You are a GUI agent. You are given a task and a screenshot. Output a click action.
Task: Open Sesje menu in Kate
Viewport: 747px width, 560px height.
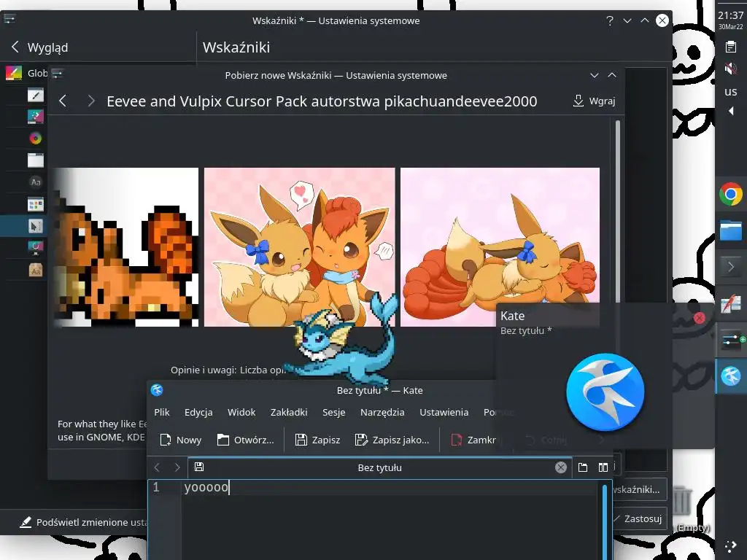333,413
